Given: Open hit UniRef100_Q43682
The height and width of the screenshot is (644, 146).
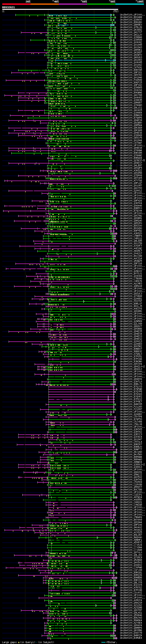Looking at the screenshot, I should click(x=131, y=30).
